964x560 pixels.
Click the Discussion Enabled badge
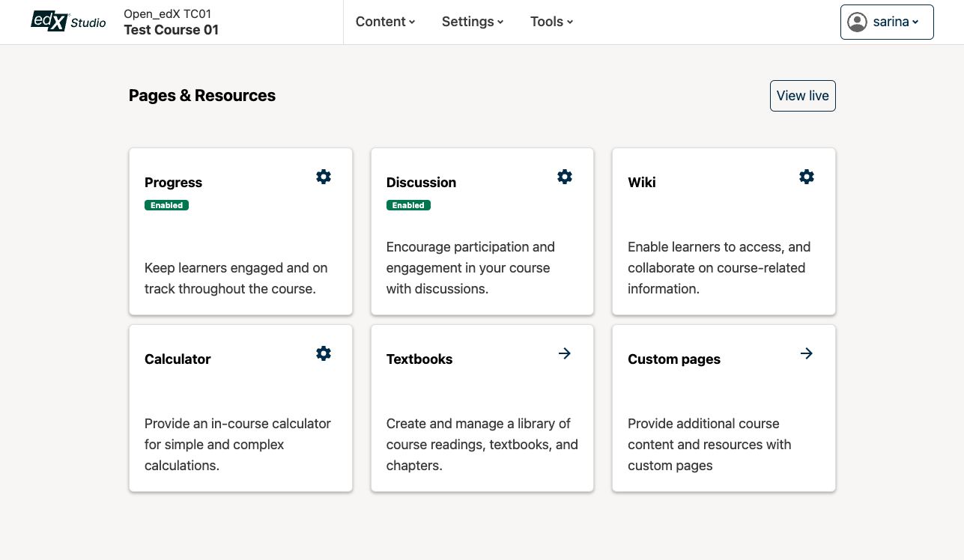(x=408, y=205)
